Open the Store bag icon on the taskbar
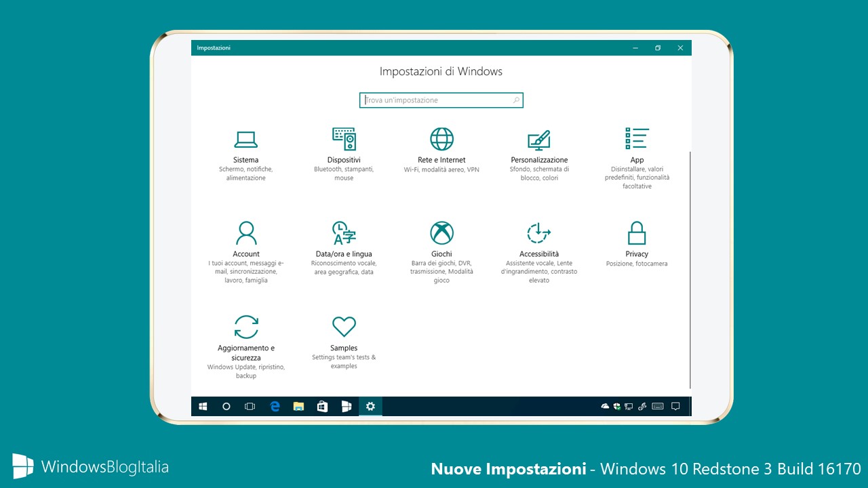The image size is (868, 488). coord(323,406)
